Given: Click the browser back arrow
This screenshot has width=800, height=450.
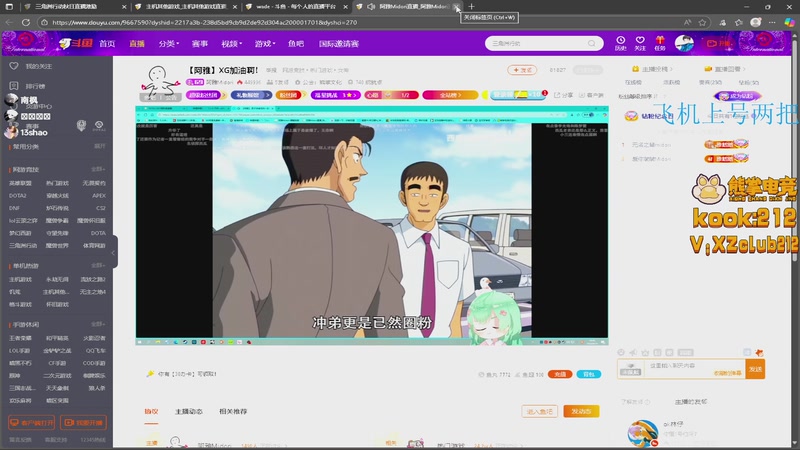Looking at the screenshot, I should (x=9, y=22).
